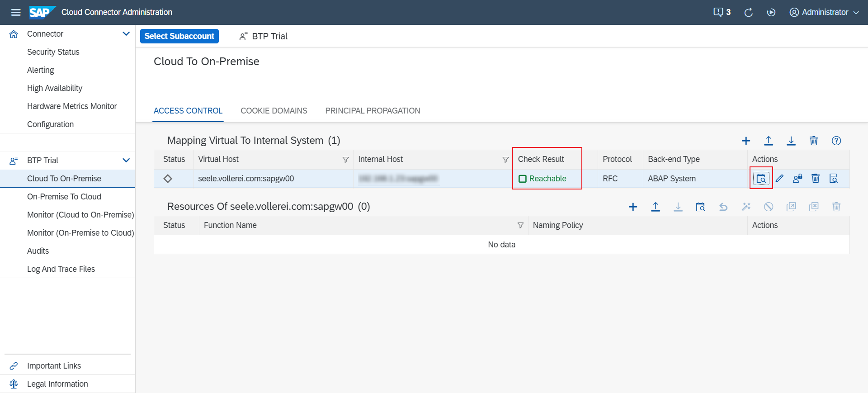Screen dimensions: 868x393
Task: Click BTP Trial entry in sidebar
Action: 43,161
